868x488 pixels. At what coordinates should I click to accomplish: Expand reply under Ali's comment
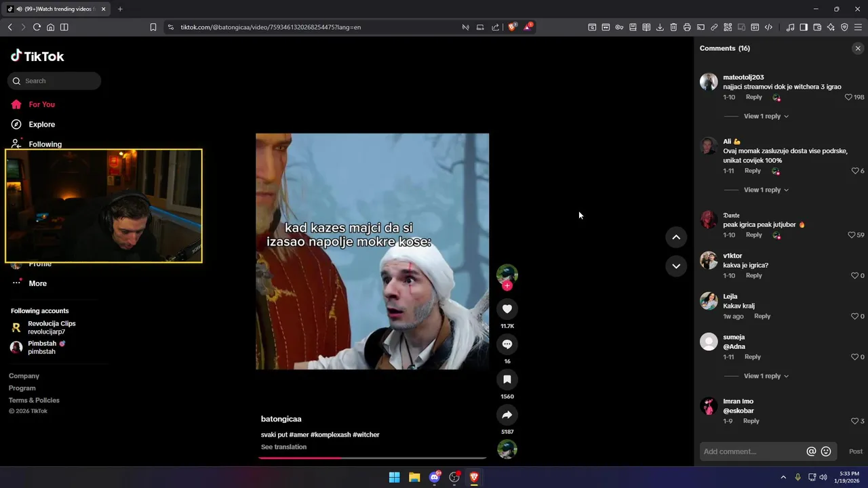pyautogui.click(x=766, y=190)
